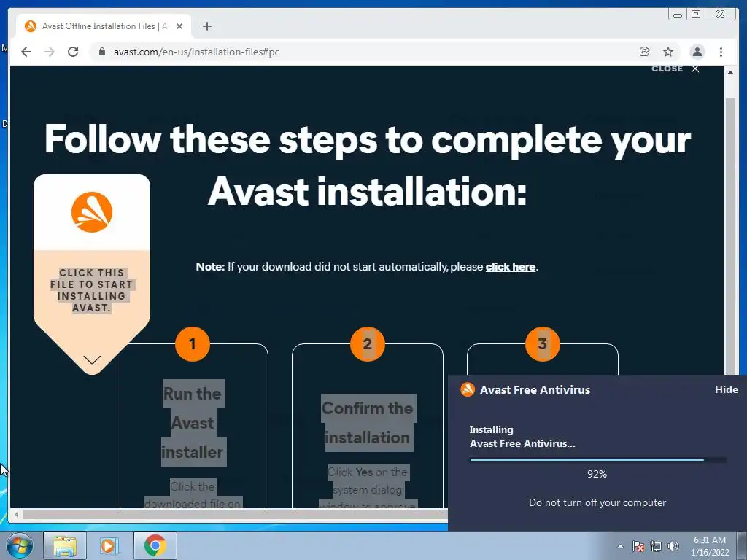Reload the Avast installation page

(x=73, y=52)
